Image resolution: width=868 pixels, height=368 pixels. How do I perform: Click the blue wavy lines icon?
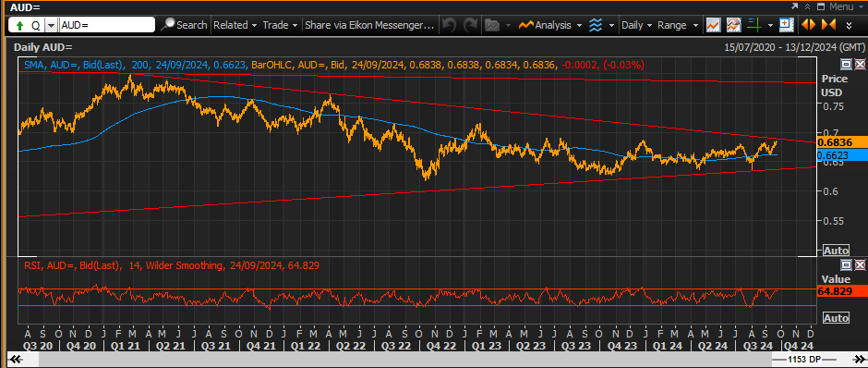[596, 25]
